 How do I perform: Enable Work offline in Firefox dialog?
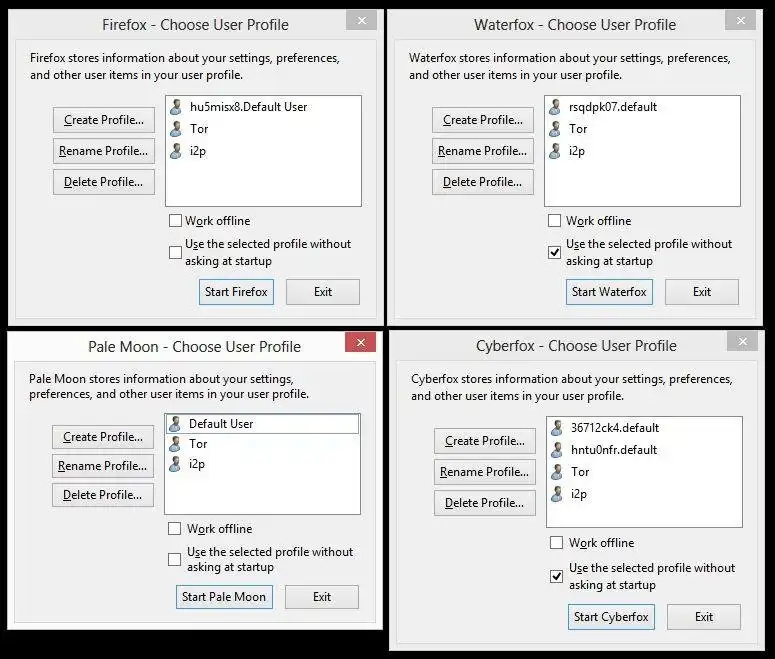(x=176, y=221)
